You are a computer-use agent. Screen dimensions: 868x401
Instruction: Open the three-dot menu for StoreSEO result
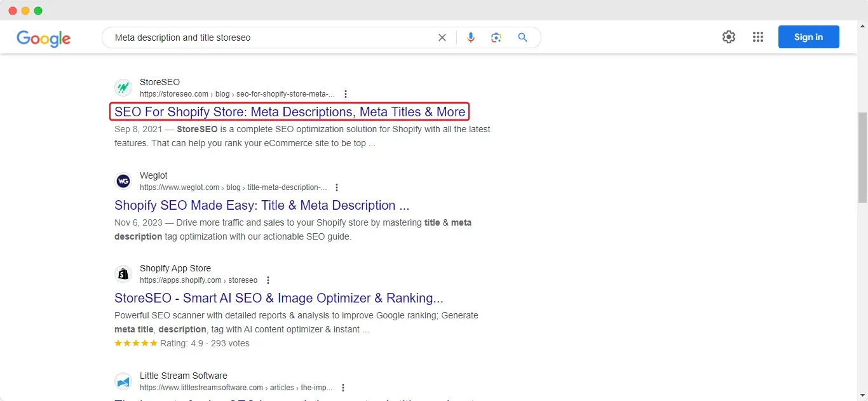pos(346,94)
